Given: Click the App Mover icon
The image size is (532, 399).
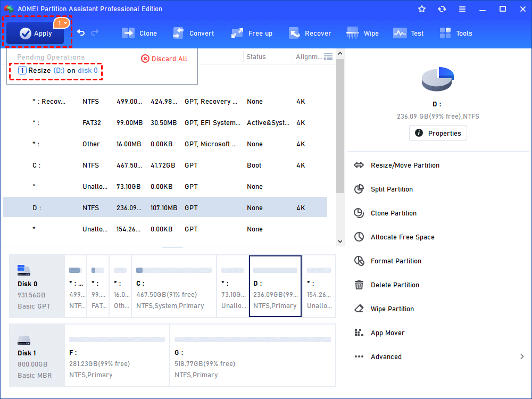Looking at the screenshot, I should click(x=359, y=333).
